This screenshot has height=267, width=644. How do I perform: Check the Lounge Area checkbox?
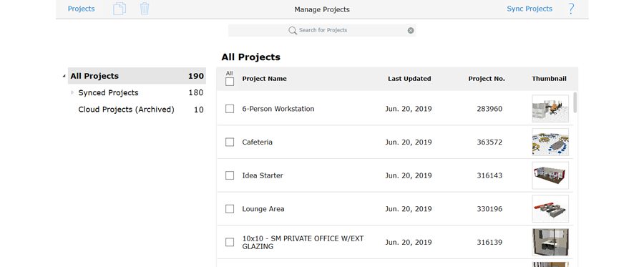pos(230,209)
